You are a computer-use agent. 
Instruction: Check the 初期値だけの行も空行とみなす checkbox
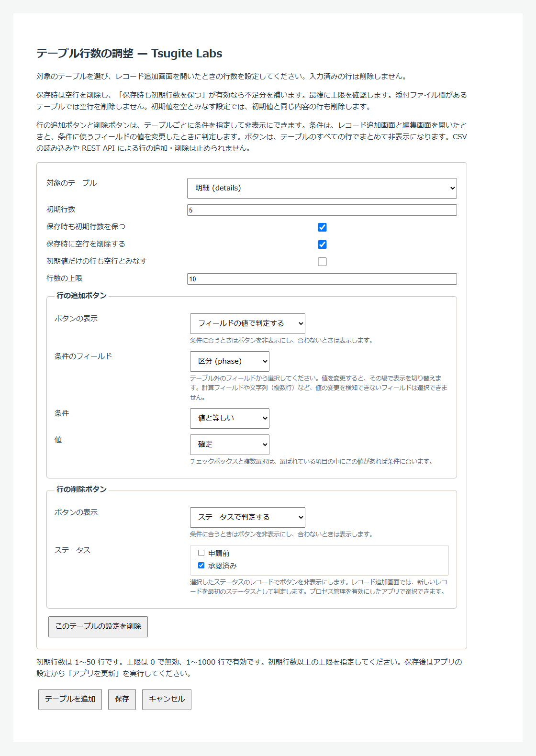pyautogui.click(x=322, y=262)
